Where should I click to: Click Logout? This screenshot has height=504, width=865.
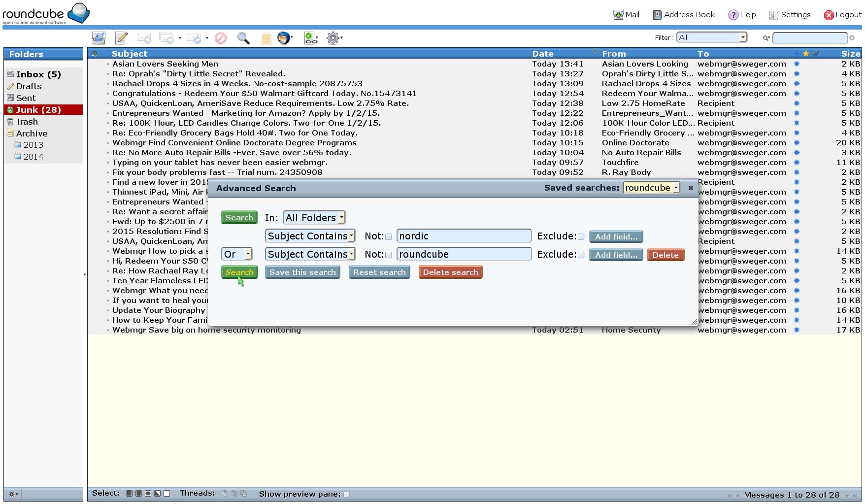(843, 15)
